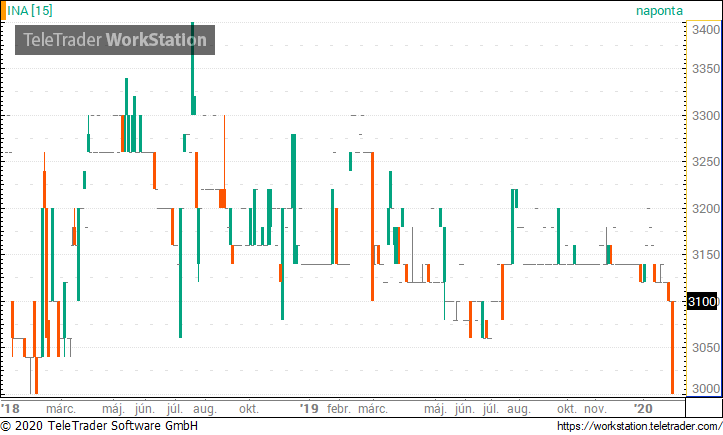Click the 'INA [15]' symbol label
This screenshot has width=723, height=435.
pyautogui.click(x=30, y=10)
